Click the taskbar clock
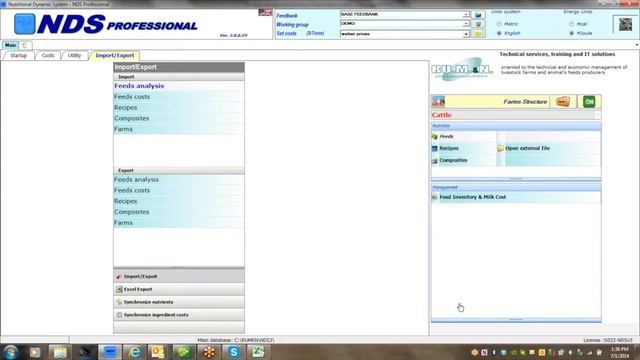 (619, 352)
